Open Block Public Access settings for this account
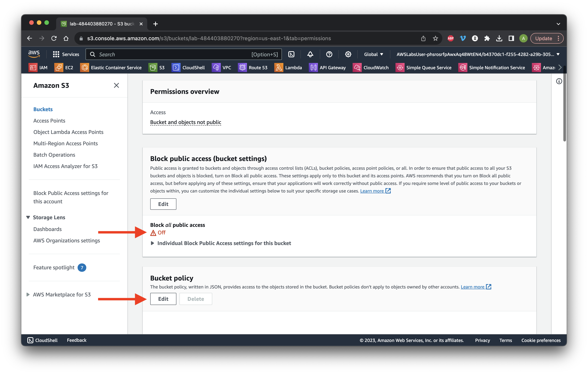The image size is (588, 374). point(71,197)
